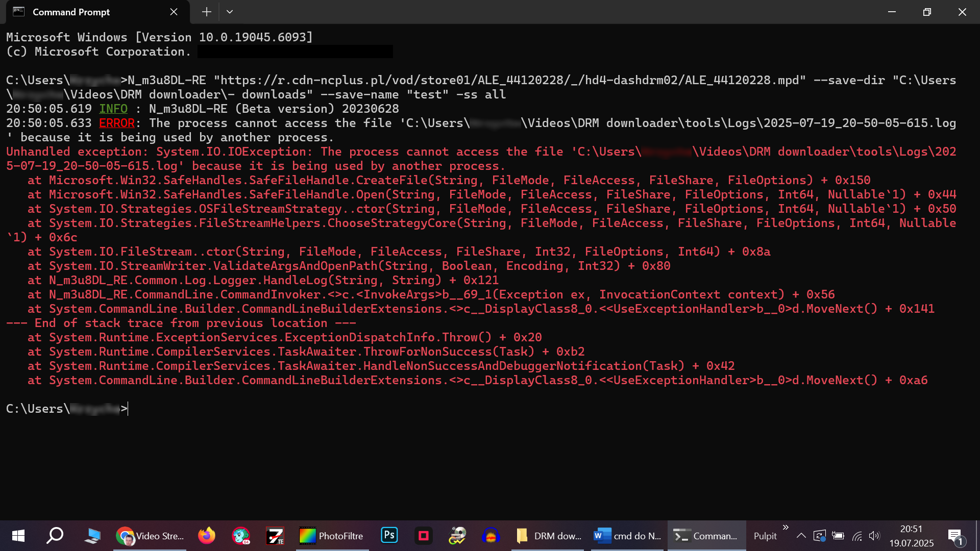
Task: Open a new terminal tab
Action: pos(206,12)
